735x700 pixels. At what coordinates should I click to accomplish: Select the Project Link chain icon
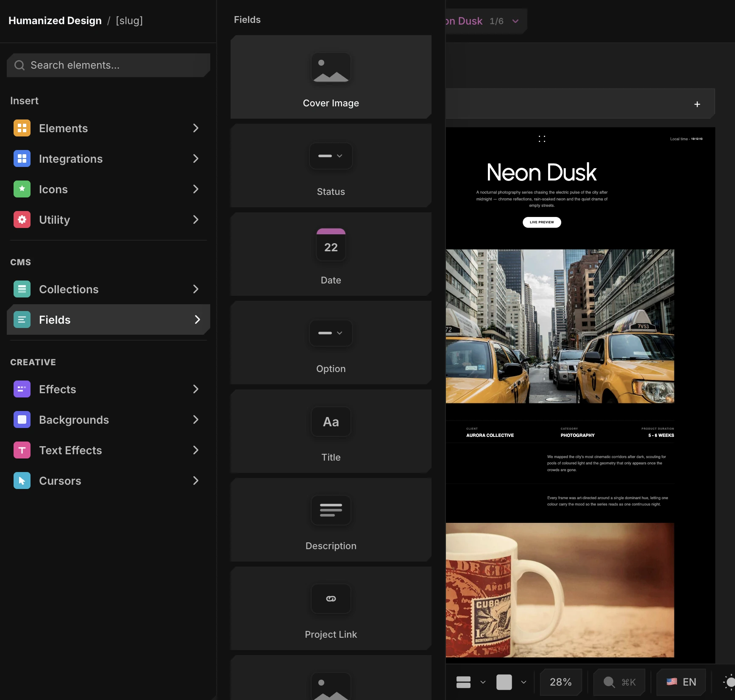click(x=331, y=599)
